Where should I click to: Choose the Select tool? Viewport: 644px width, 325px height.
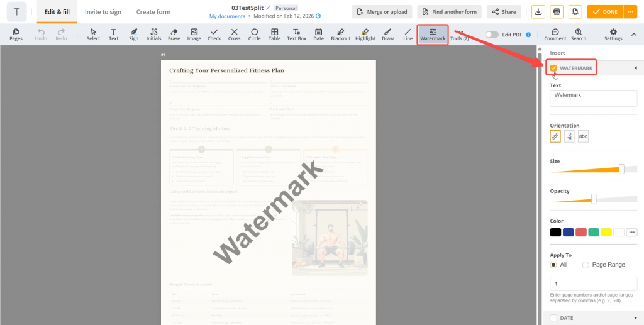tap(93, 35)
